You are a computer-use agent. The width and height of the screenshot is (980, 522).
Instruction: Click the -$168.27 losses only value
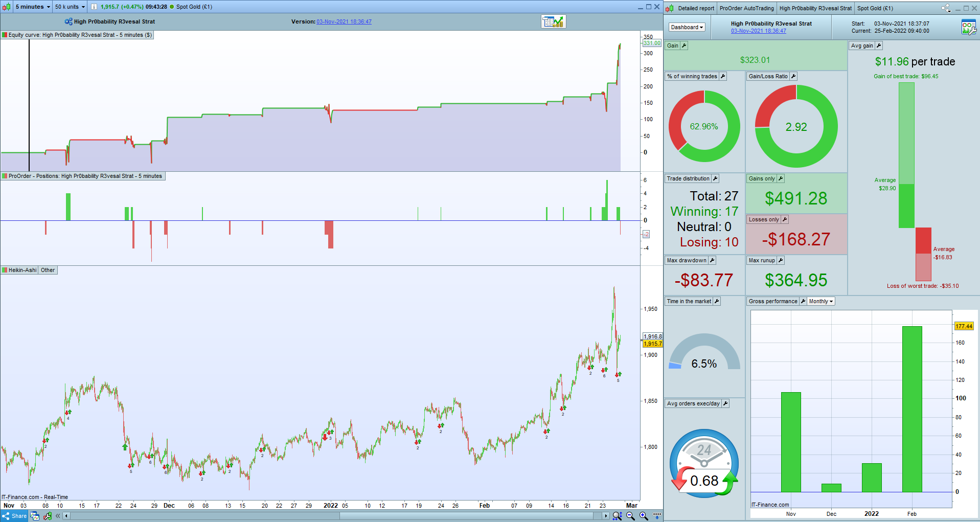796,239
